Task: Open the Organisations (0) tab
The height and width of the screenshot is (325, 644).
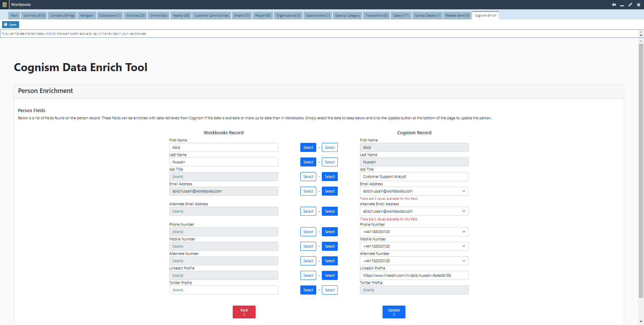Action: tap(288, 16)
